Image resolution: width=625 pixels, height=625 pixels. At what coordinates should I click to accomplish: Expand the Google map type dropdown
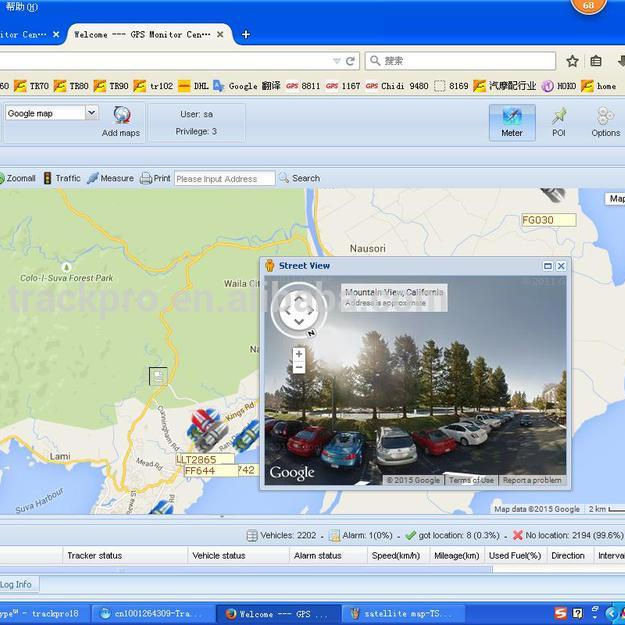tap(91, 113)
